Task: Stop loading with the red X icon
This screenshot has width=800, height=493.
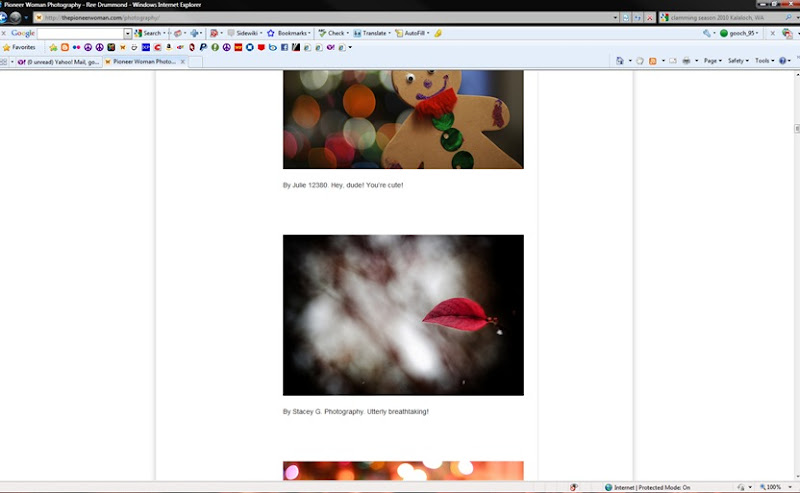Action: tap(649, 18)
